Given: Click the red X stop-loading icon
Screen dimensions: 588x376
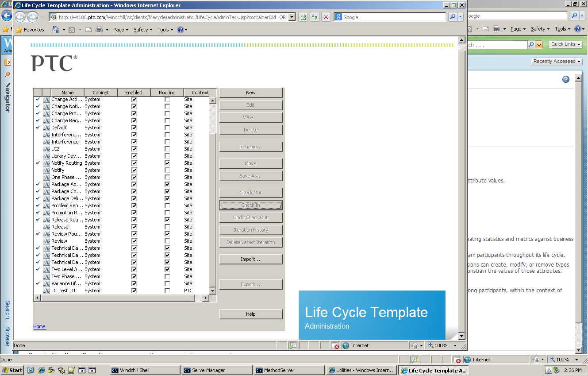Looking at the screenshot, I should (x=326, y=17).
